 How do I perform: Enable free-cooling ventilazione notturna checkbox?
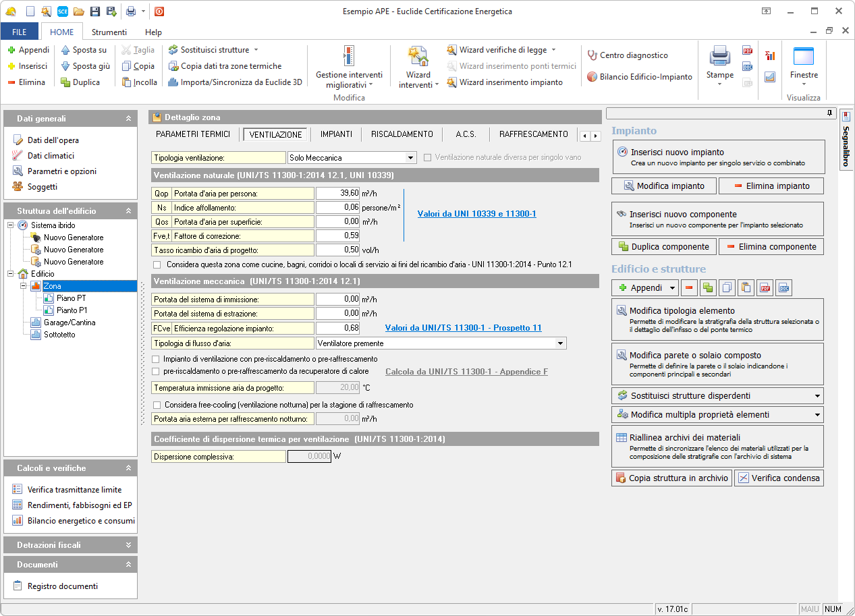coord(157,405)
